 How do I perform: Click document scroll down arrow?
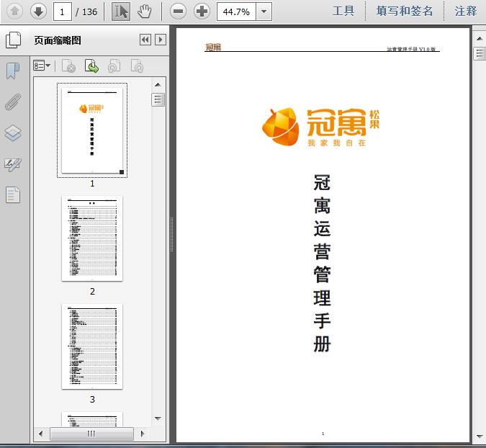(x=480, y=436)
